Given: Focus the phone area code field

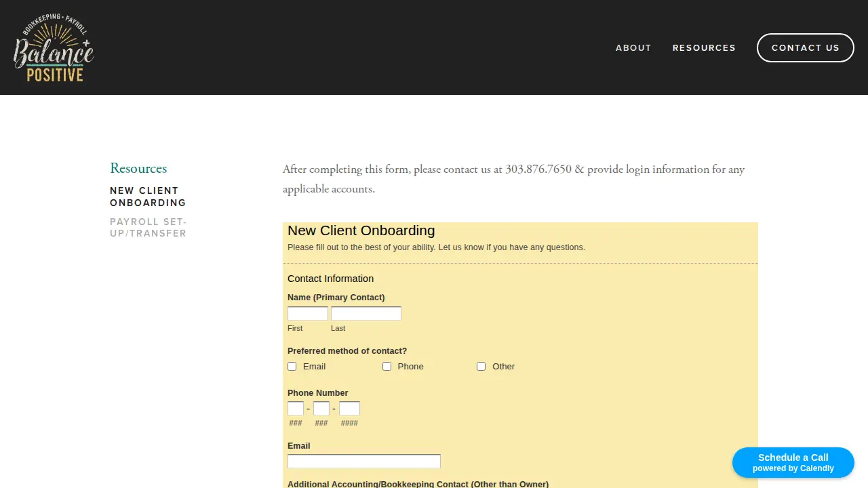Looking at the screenshot, I should (296, 409).
